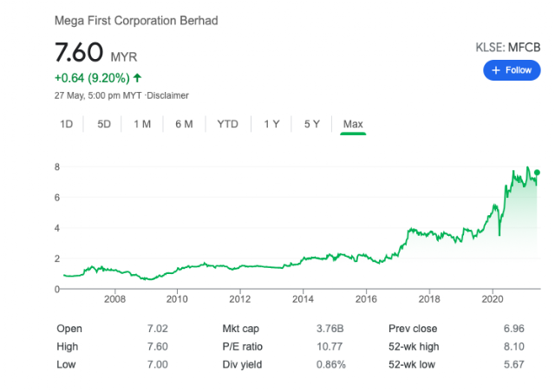The image size is (555, 392).
Task: Click the Max range tab
Action: click(353, 124)
